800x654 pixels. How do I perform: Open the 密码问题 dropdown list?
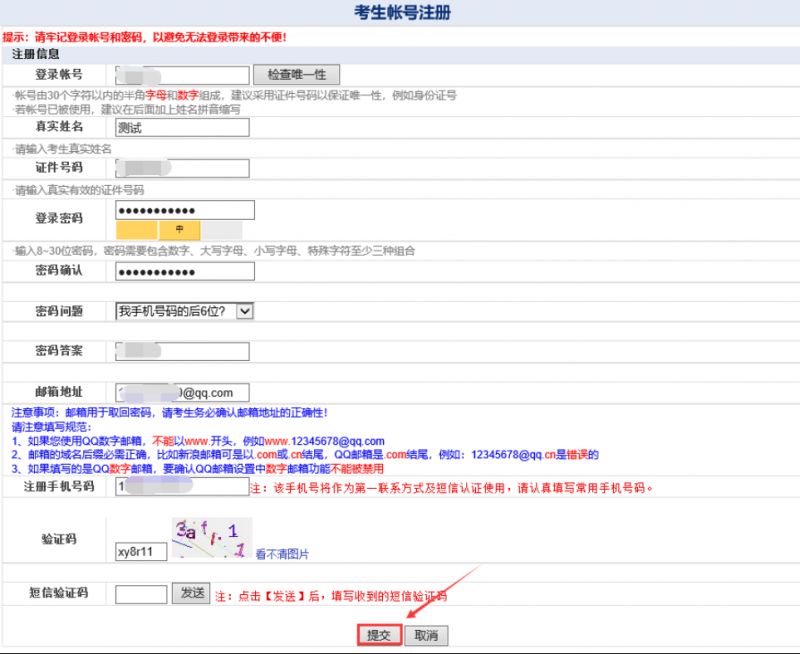click(184, 311)
